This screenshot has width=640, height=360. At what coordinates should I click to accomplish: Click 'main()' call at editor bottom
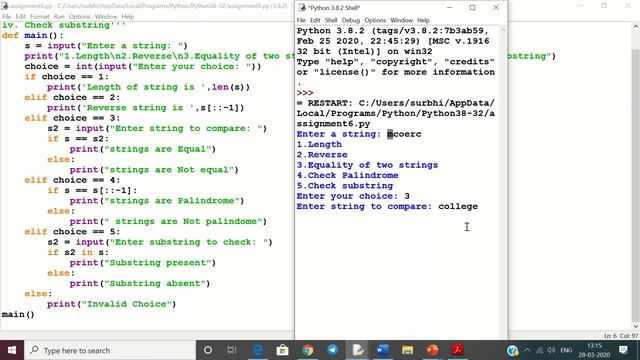[18, 314]
